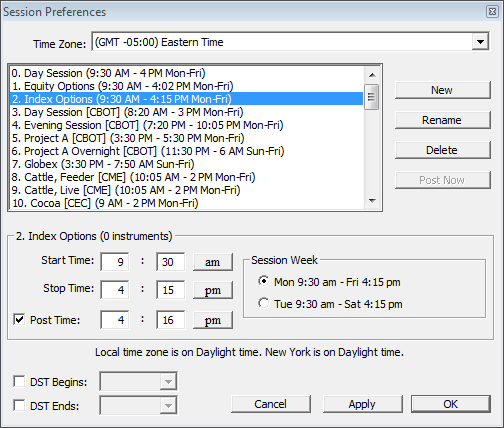Toggle the Post Time checkbox
504x428 pixels.
(19, 319)
